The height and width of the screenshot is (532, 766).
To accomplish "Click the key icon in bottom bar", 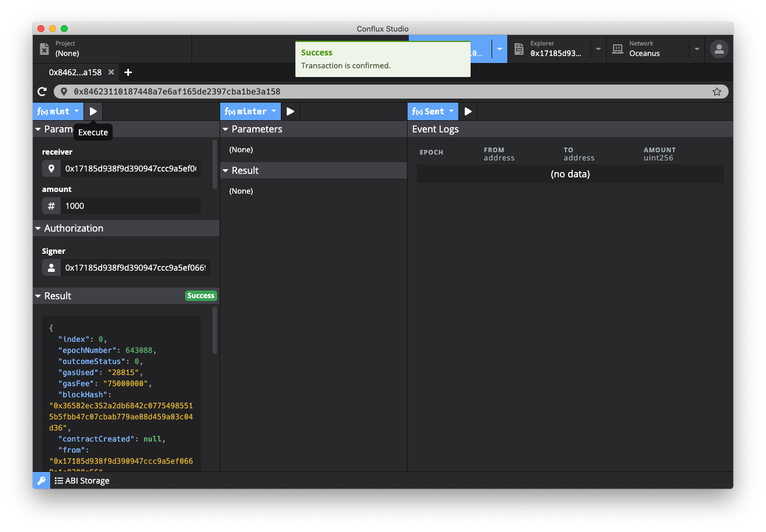I will point(41,481).
